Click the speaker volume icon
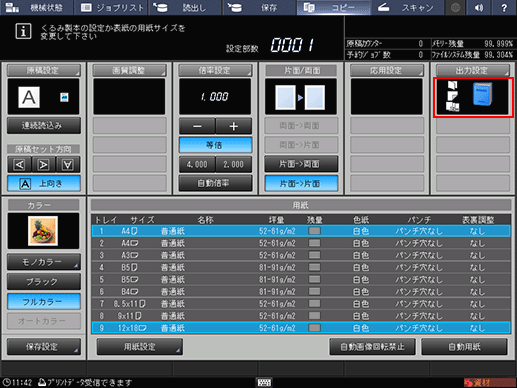517x388 pixels. click(479, 8)
